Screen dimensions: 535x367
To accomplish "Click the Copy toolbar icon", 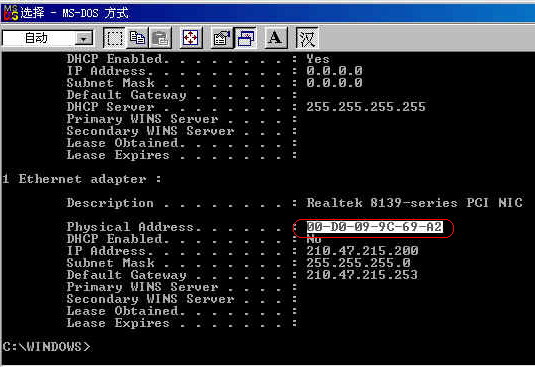I will [137, 38].
